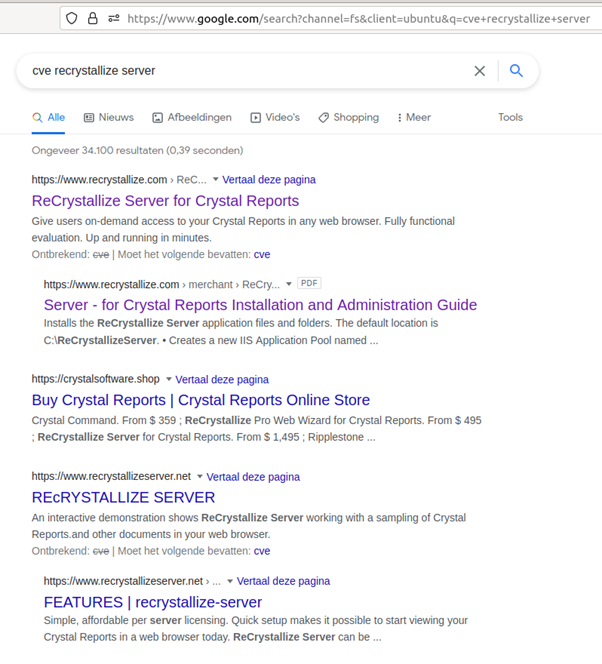Open the Installation and Administration Guide PDF result
Viewport: 602px width, 664px height.
(260, 305)
